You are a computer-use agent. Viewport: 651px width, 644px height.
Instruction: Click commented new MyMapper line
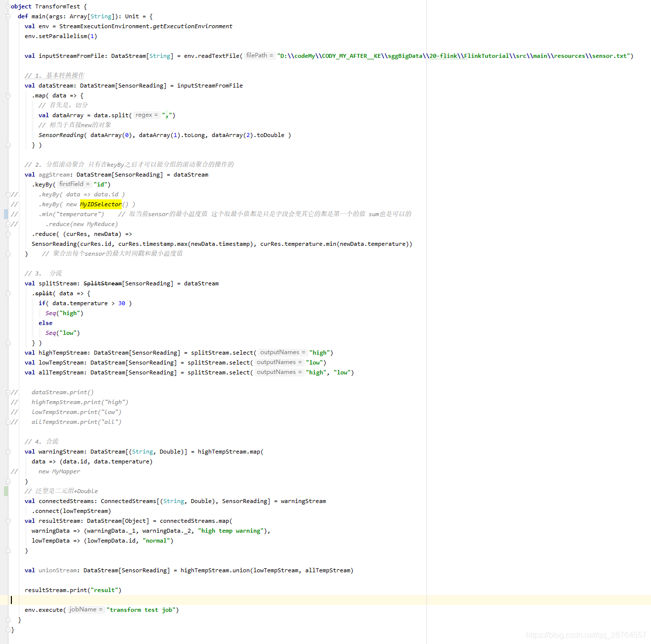click(x=59, y=471)
